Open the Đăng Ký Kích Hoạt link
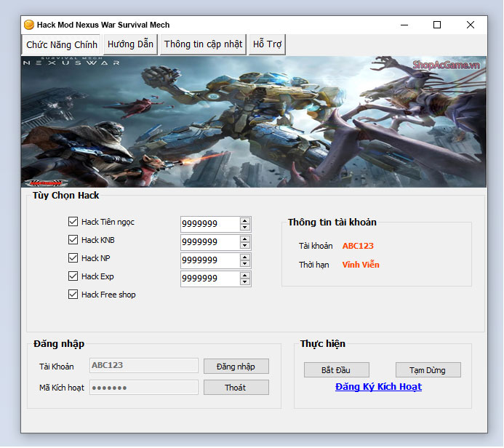This screenshot has width=504, height=448. [378, 387]
